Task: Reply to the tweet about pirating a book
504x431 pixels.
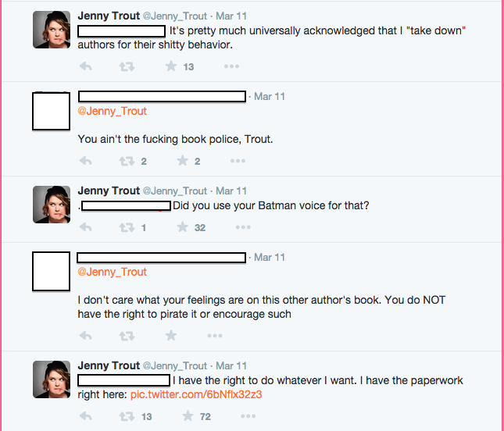Action: coord(86,336)
